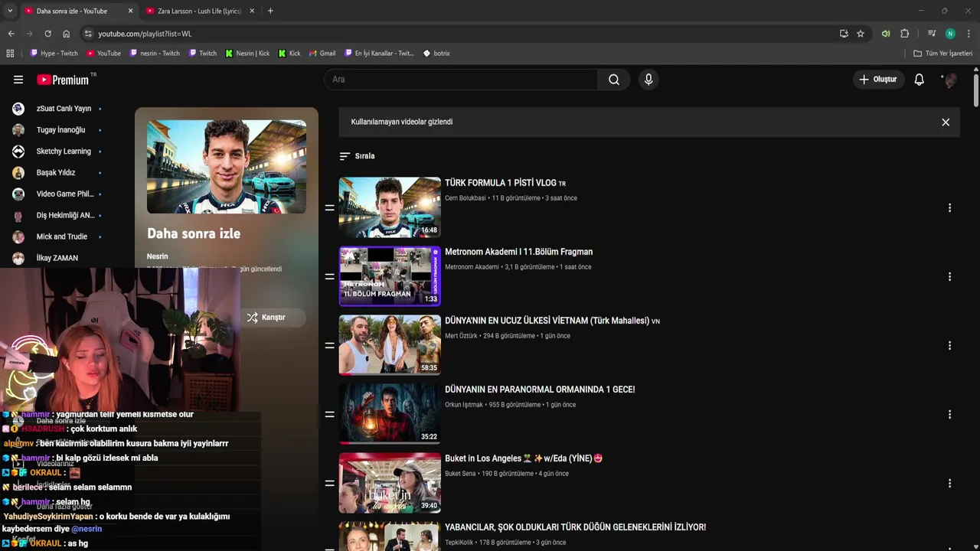Open the Metronom Akademi channel link
The width and height of the screenshot is (980, 551).
[x=472, y=267]
